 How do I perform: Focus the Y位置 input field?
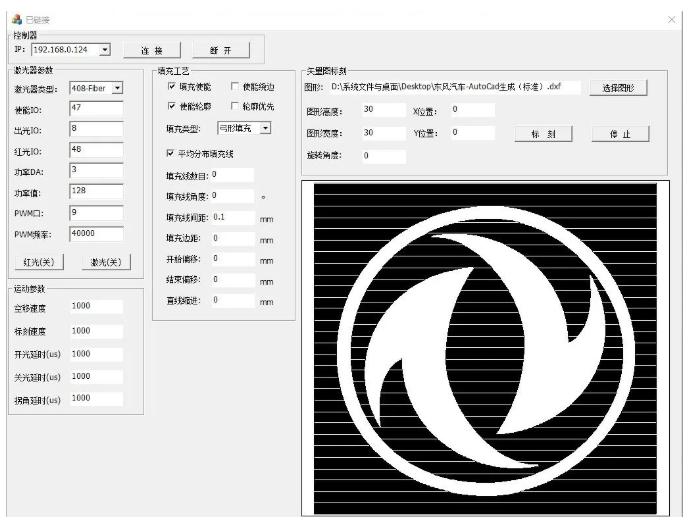[473, 133]
